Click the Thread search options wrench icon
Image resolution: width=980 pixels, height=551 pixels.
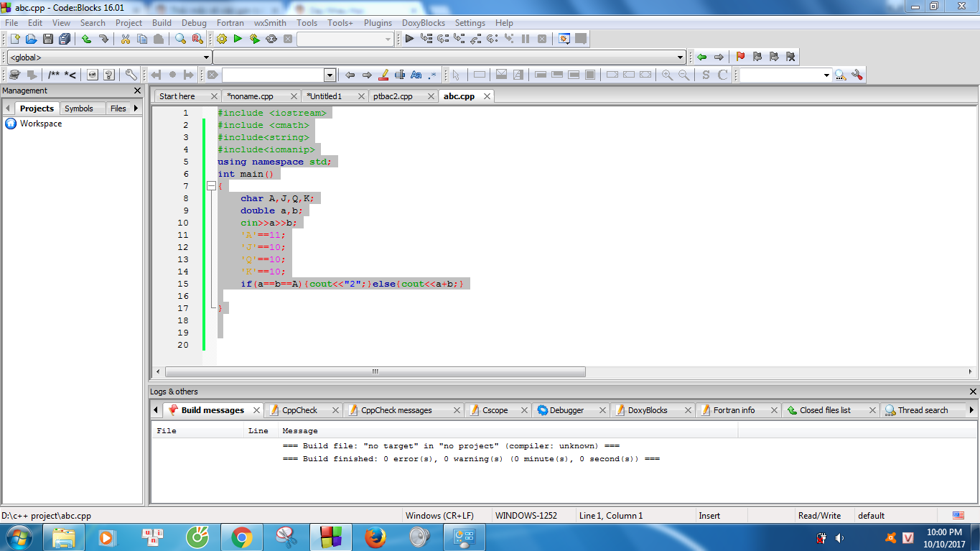(x=857, y=75)
